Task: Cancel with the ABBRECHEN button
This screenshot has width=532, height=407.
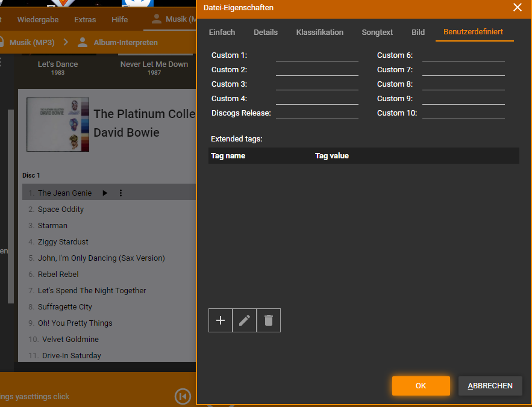Action: pos(490,386)
